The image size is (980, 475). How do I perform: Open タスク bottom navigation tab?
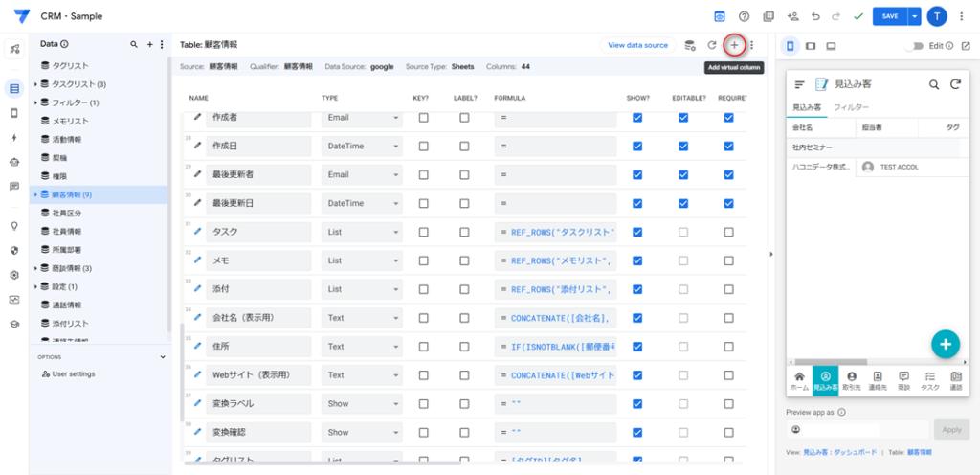[x=929, y=380]
